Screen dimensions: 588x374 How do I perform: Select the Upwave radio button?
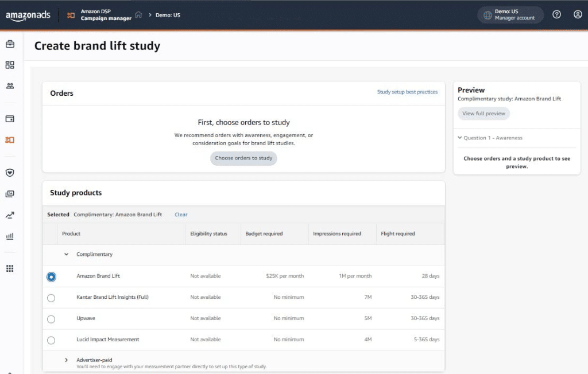point(51,319)
